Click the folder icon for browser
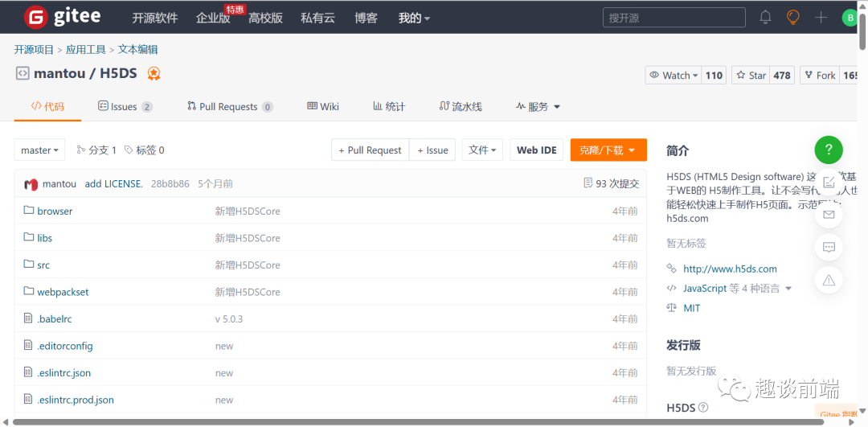Image resolution: width=868 pixels, height=427 pixels. tap(29, 211)
